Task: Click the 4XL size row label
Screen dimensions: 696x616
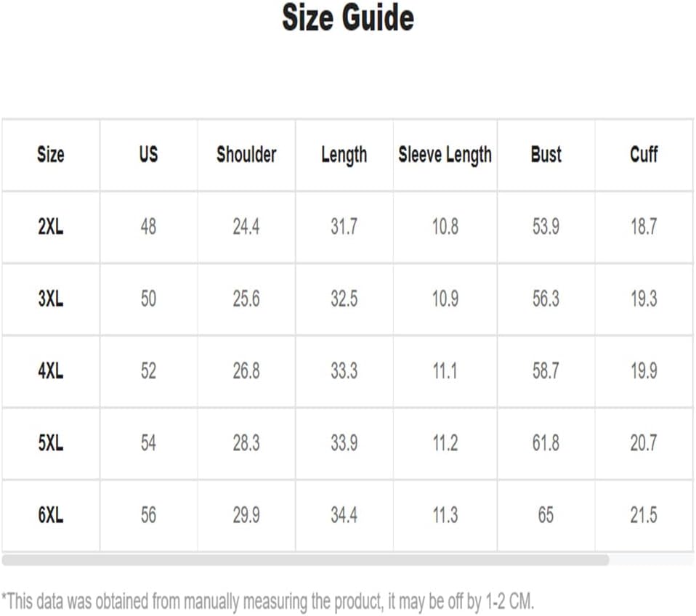Action: [50, 371]
